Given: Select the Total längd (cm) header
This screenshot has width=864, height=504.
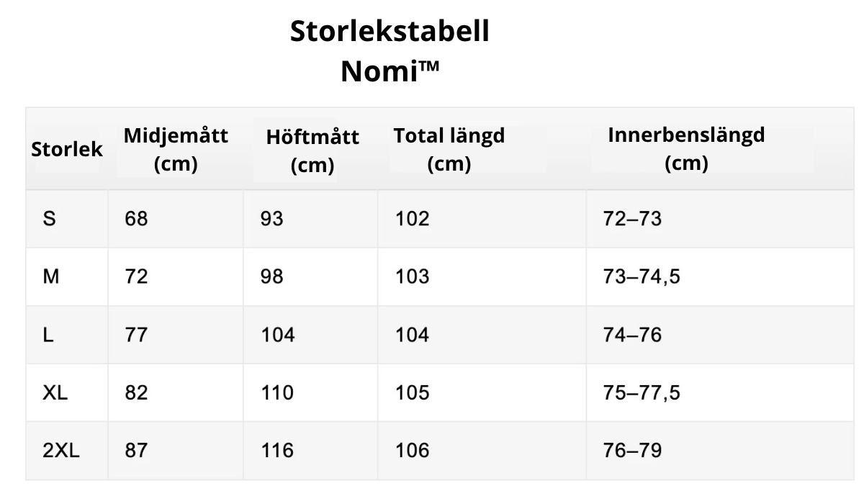Looking at the screenshot, I should click(x=449, y=149).
